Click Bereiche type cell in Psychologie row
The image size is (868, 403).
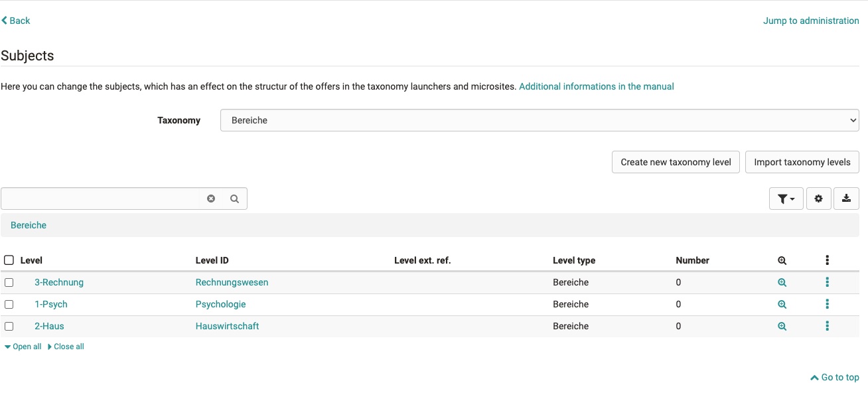[571, 304]
